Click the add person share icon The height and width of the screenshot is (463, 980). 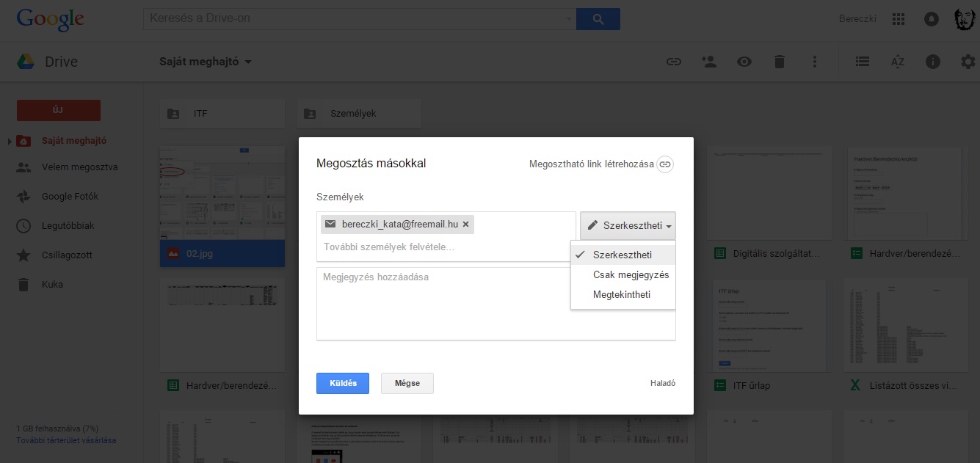point(709,62)
